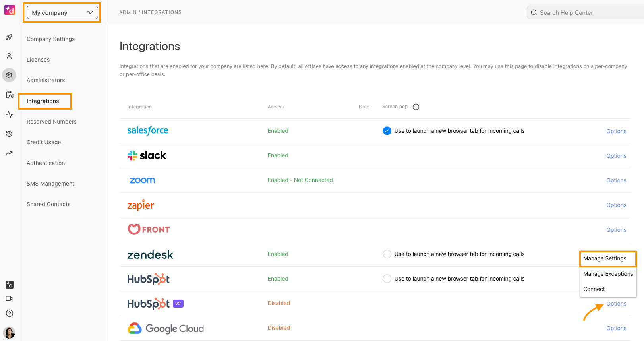Viewport: 644px width, 341px height.
Task: Click HubSpot v2 'Disabled' status
Action: click(279, 303)
